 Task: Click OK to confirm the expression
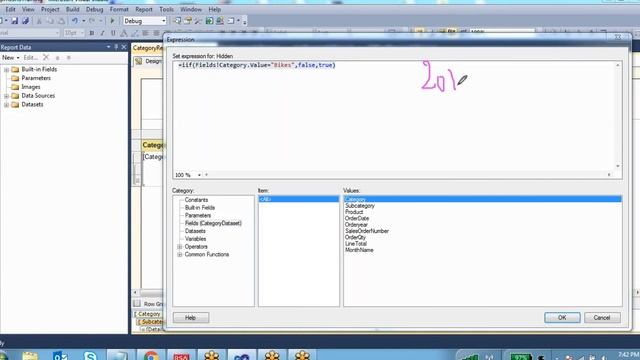point(562,318)
